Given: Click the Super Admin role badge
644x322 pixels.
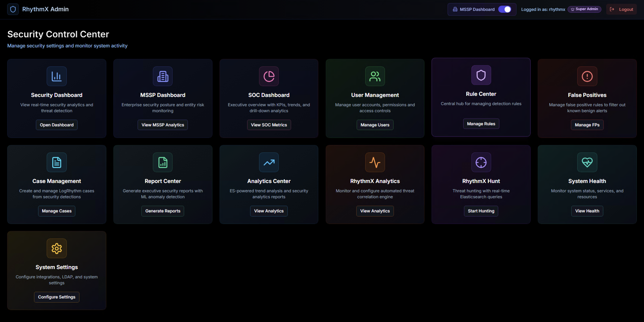Looking at the screenshot, I should point(584,9).
